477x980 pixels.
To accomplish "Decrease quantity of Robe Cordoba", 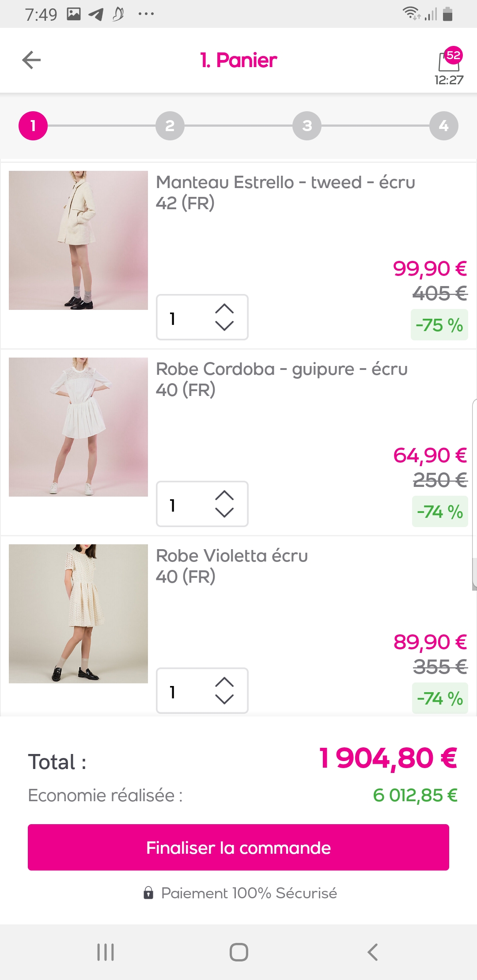I will point(224,513).
